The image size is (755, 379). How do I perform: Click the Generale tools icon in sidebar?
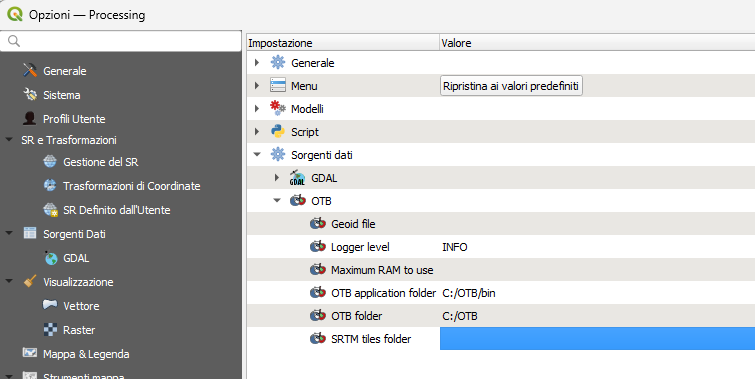(30, 70)
